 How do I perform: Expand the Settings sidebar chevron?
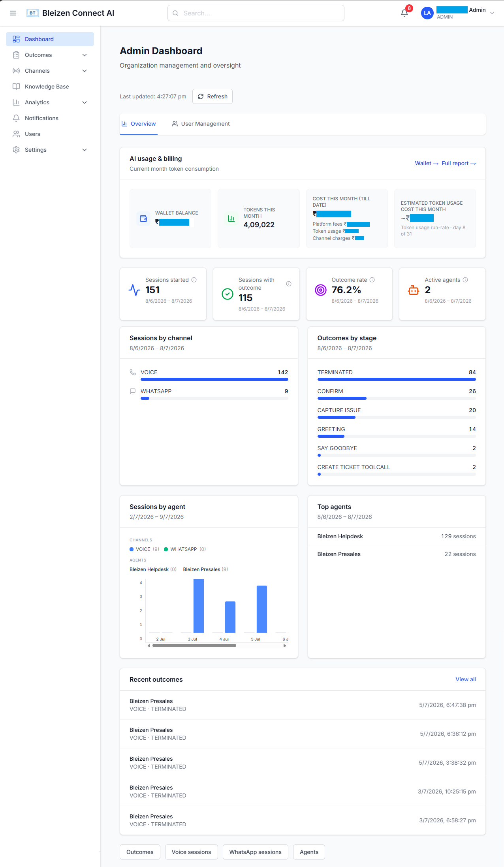point(85,150)
